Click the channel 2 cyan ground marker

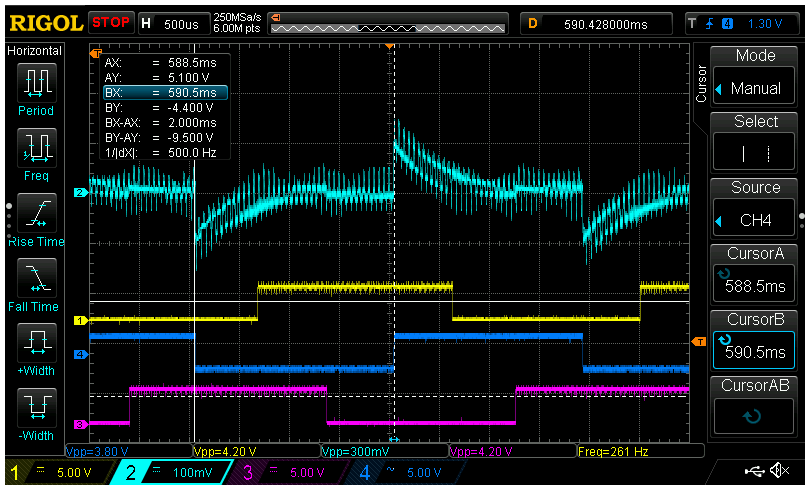point(81,192)
